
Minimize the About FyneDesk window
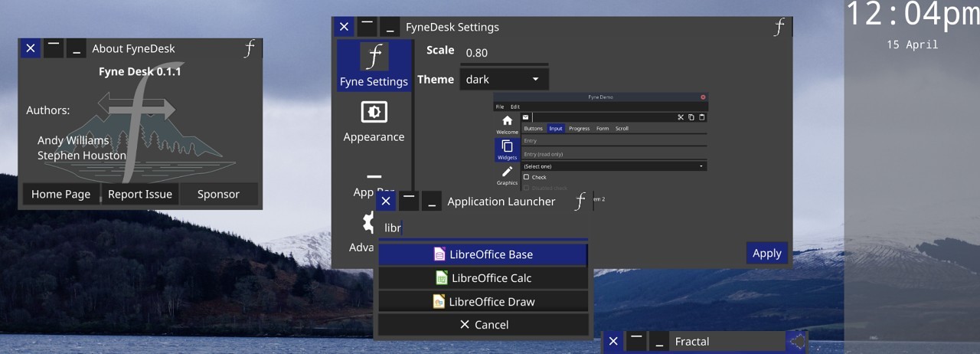pos(76,48)
